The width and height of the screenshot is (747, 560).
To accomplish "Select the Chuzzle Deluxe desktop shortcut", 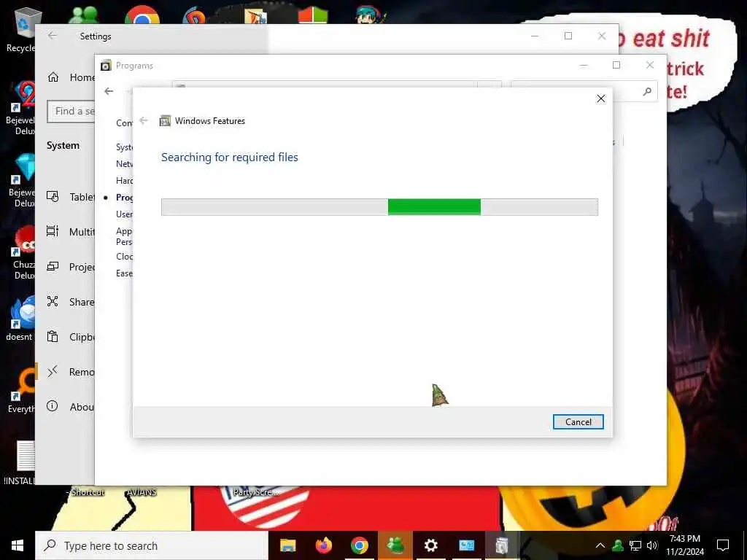I will (23, 252).
